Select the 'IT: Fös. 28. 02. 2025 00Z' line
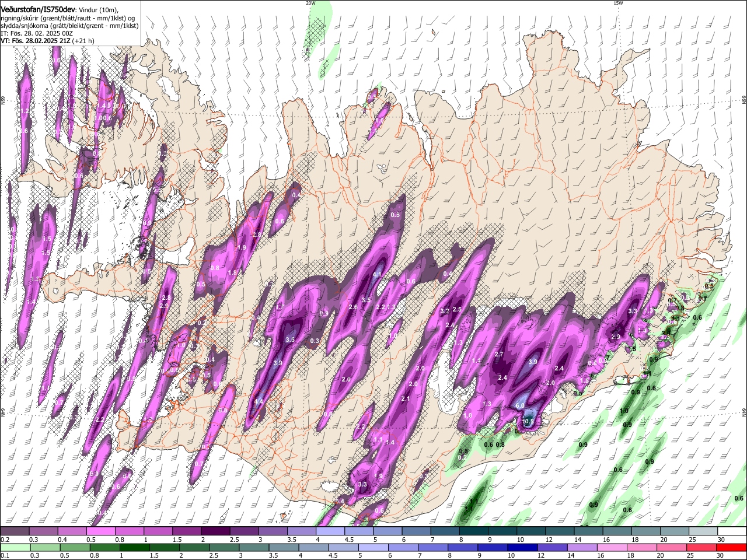Viewport: 747px width, 560px height. pyautogui.click(x=37, y=33)
